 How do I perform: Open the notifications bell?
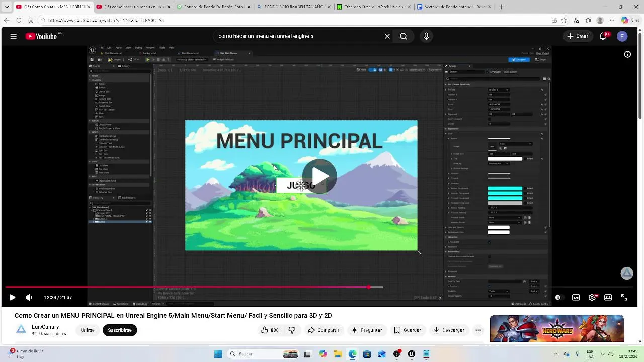603,36
